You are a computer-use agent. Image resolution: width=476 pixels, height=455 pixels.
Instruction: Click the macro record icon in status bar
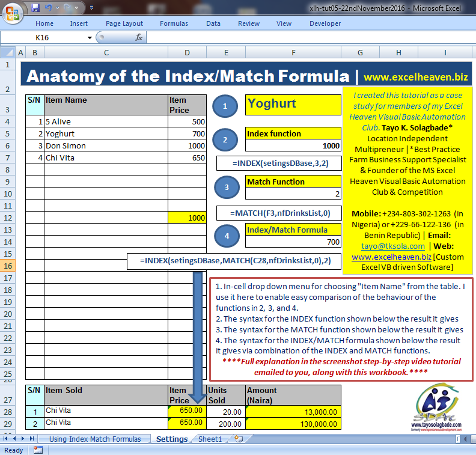(38, 450)
